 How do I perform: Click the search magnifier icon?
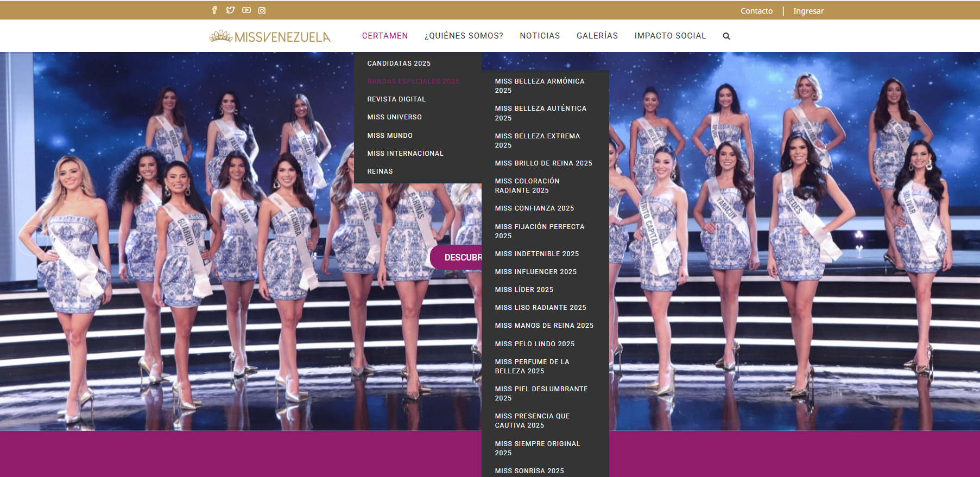pos(726,36)
